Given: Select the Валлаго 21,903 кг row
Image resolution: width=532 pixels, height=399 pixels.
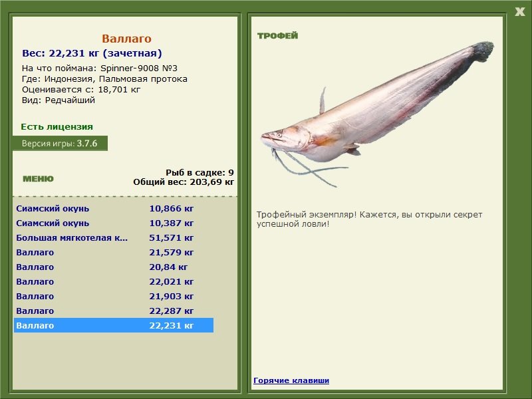Looking at the screenshot, I should (x=114, y=296).
